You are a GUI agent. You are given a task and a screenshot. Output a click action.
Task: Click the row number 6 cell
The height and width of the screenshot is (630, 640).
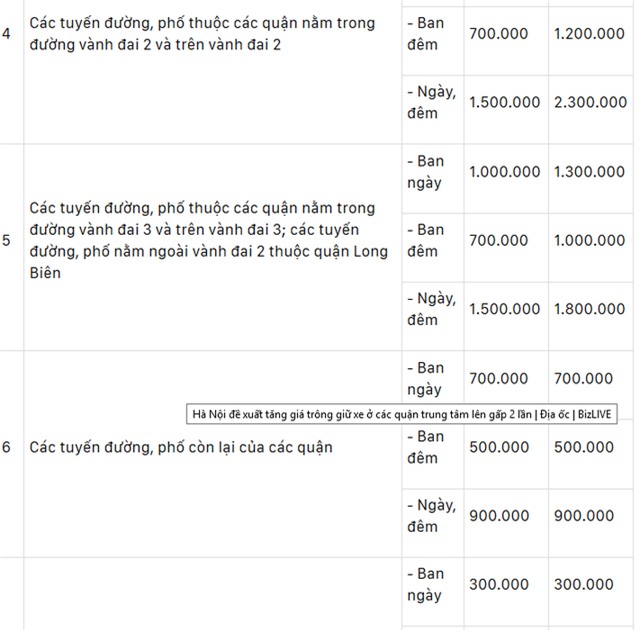click(x=8, y=447)
